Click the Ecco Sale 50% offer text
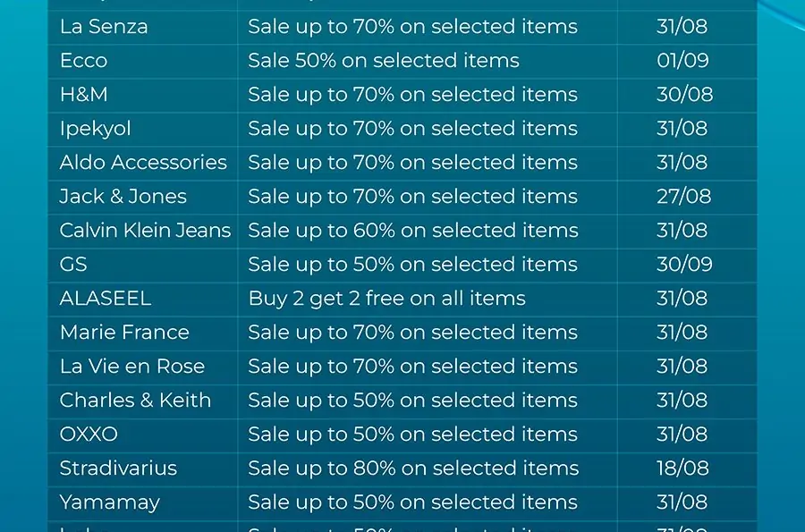Image resolution: width=805 pixels, height=532 pixels. pyautogui.click(x=384, y=61)
